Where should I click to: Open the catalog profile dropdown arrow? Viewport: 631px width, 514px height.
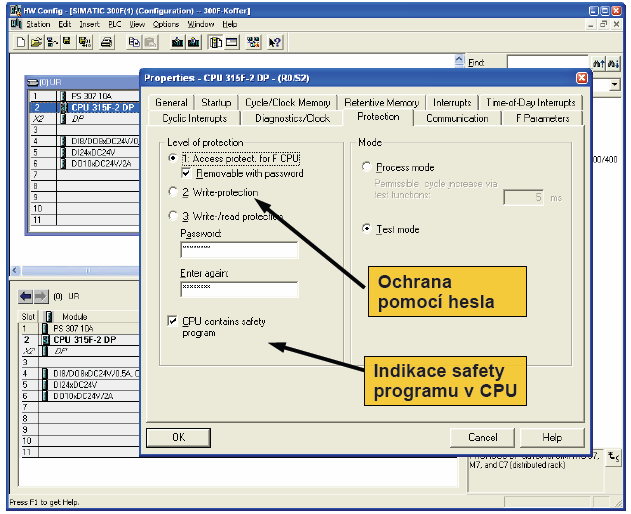[614, 85]
